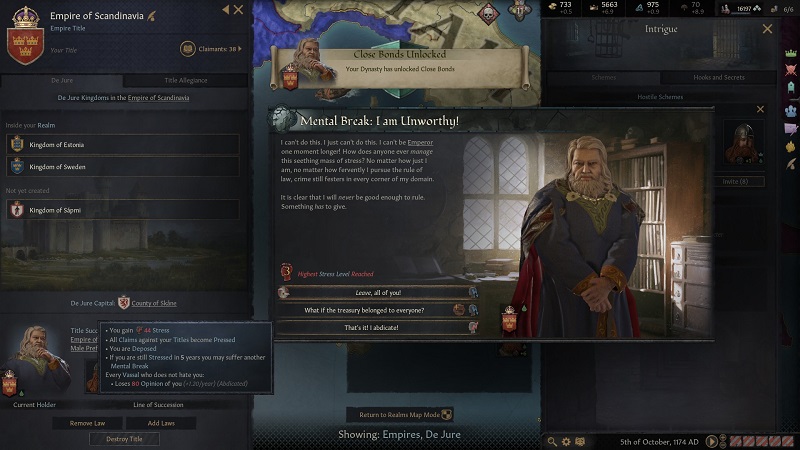800x450 pixels.
Task: Choose "That's it! I abdicate!" option
Action: (378, 328)
